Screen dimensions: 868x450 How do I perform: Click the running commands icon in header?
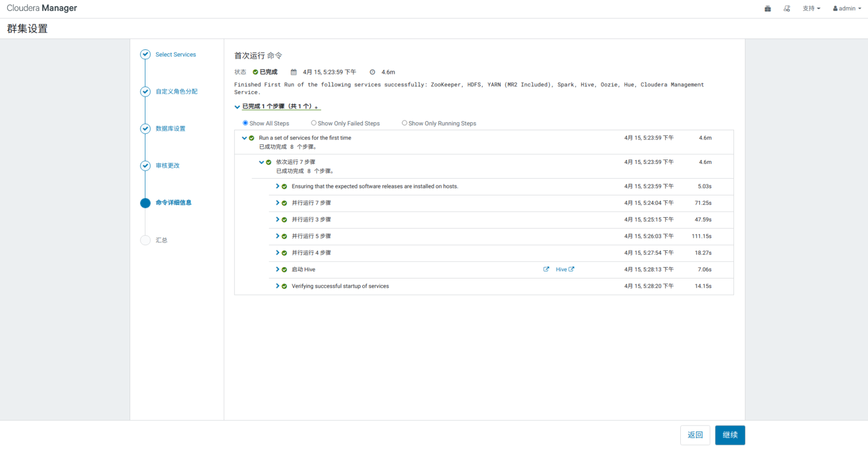coord(787,9)
